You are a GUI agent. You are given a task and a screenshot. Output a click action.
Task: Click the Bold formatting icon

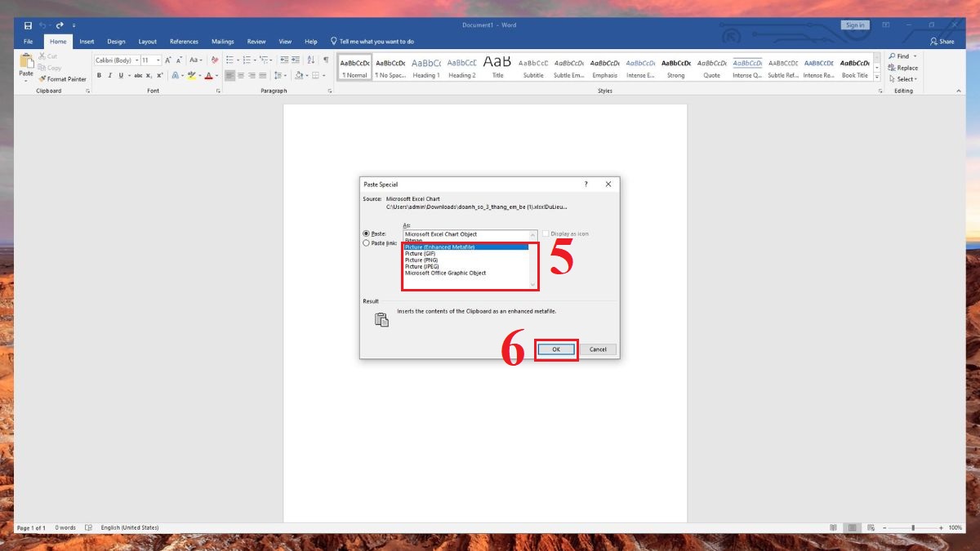click(99, 75)
